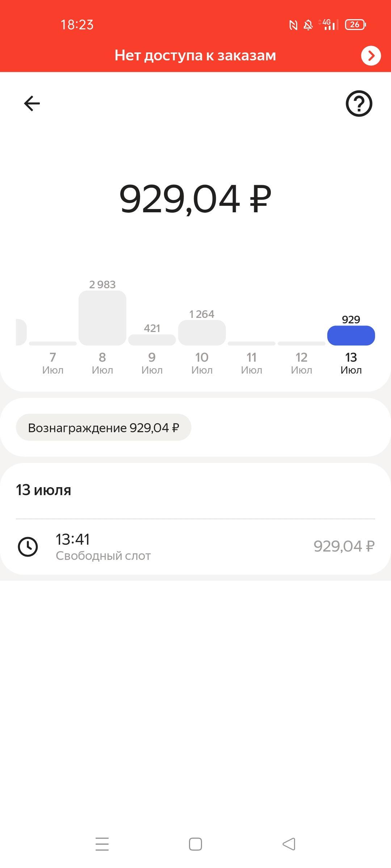This screenshot has height=868, width=391.
Task: Select the 8 Июл bar with 2 983
Action: [x=102, y=318]
